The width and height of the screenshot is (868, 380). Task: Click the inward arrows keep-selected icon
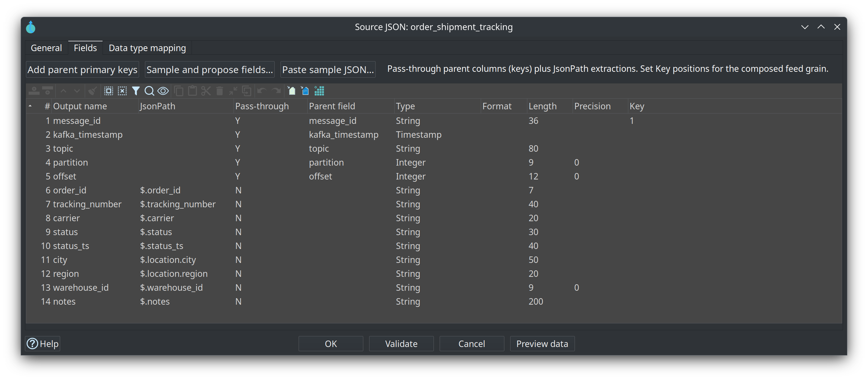tap(233, 91)
